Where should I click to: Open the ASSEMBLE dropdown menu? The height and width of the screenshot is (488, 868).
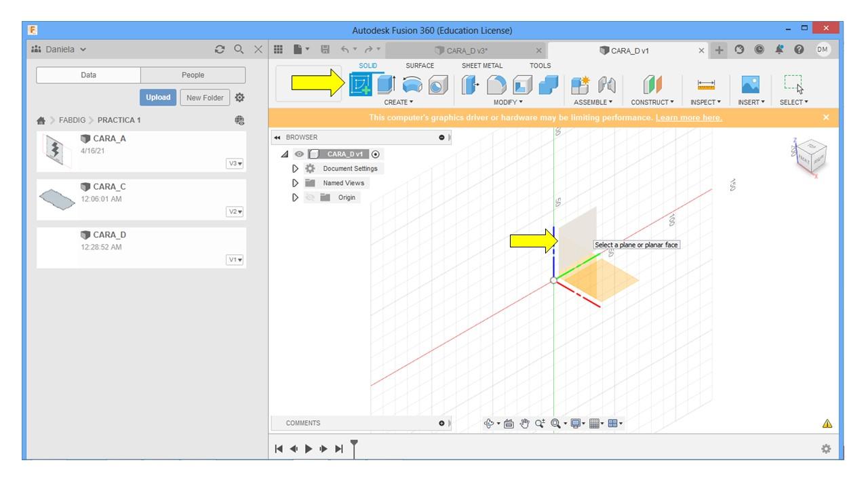[593, 102]
